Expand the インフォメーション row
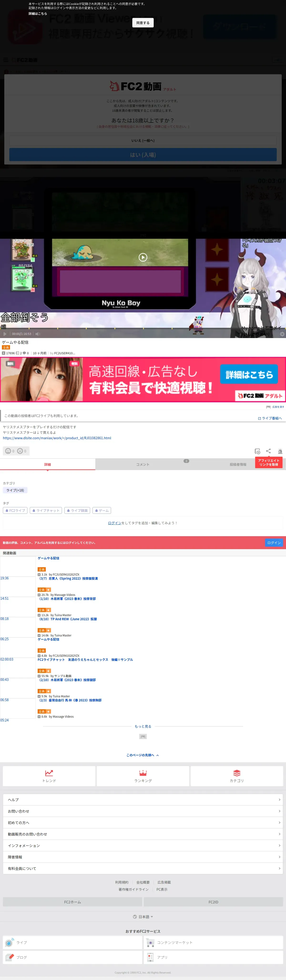Image resolution: width=286 pixels, height=980 pixels. [x=143, y=845]
